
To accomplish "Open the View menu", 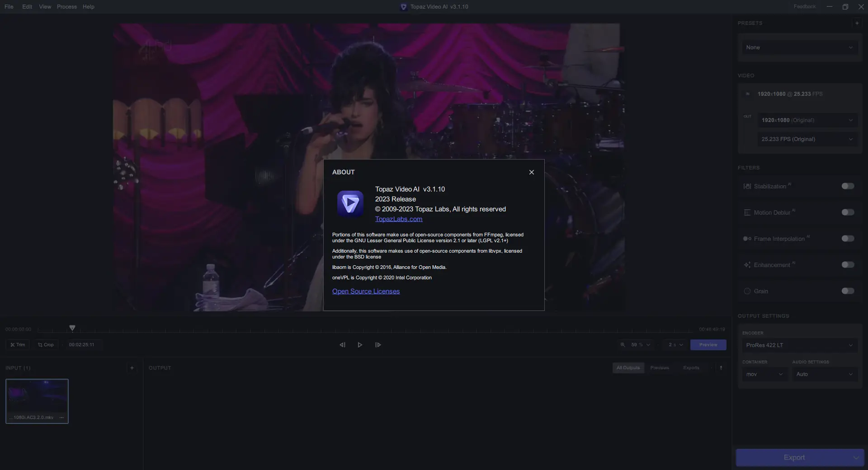I will click(x=45, y=7).
